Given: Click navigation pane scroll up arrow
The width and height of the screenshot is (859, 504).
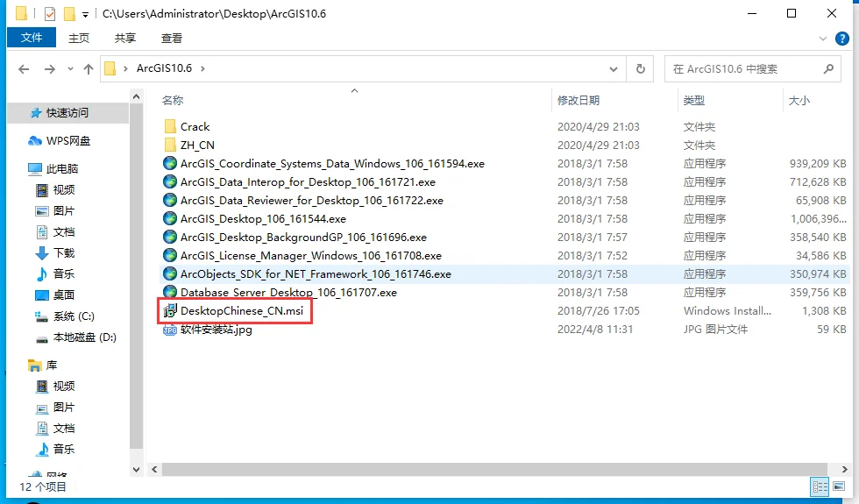Looking at the screenshot, I should 137,97.
